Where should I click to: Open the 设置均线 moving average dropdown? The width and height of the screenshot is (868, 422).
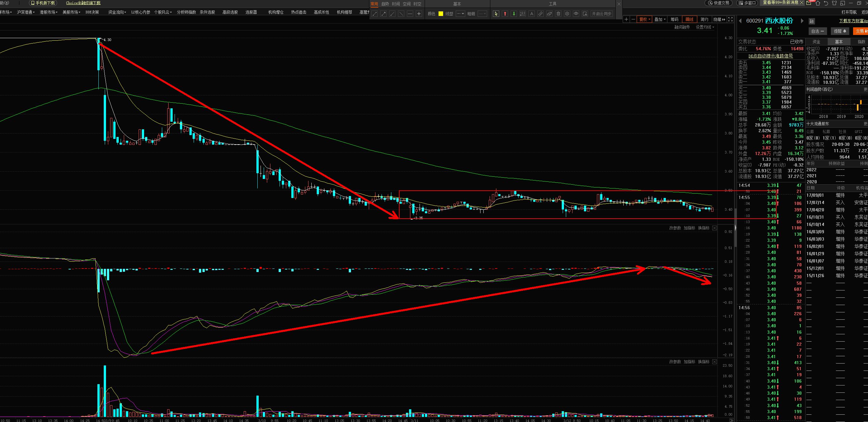click(705, 27)
